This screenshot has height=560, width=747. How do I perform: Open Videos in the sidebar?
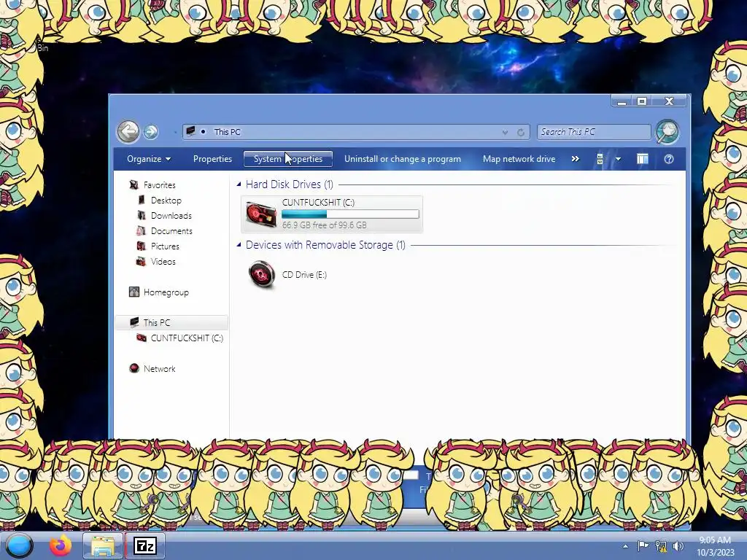click(x=163, y=262)
